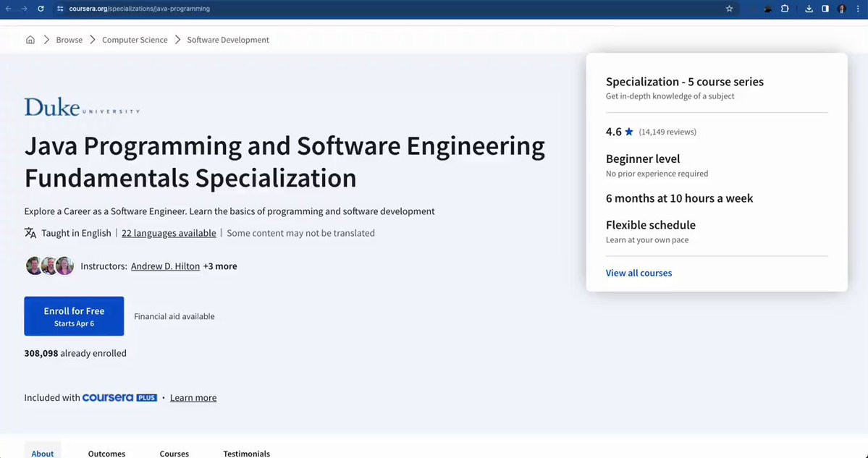Click the (14,149 reviews) text
The image size is (868, 458).
tap(667, 132)
